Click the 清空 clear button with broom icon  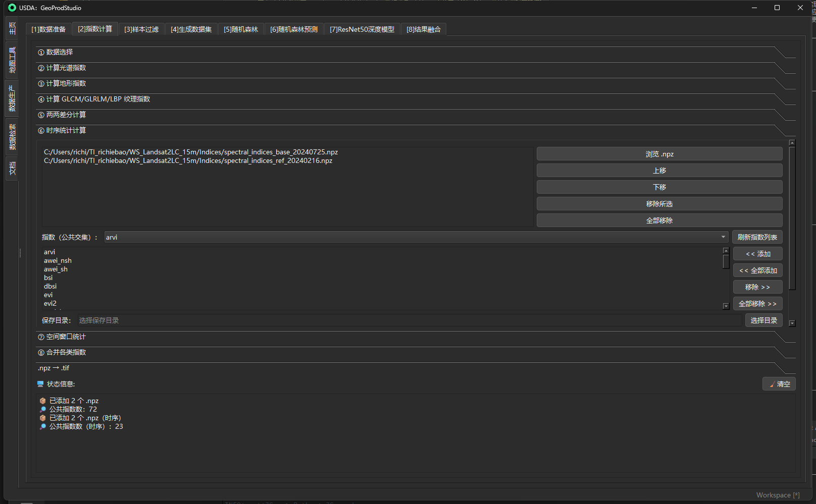click(779, 384)
